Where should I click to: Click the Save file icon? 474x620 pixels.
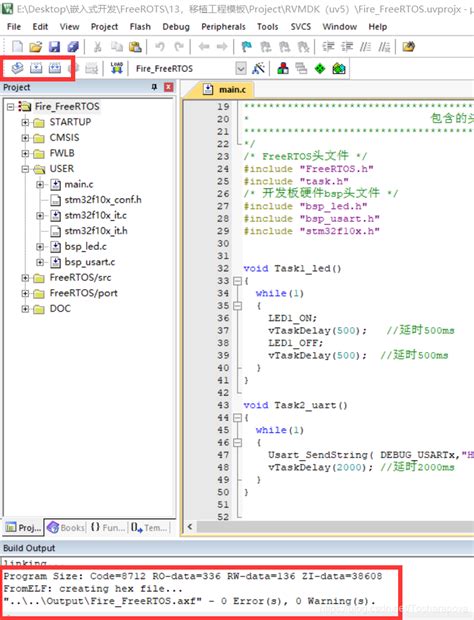(54, 47)
